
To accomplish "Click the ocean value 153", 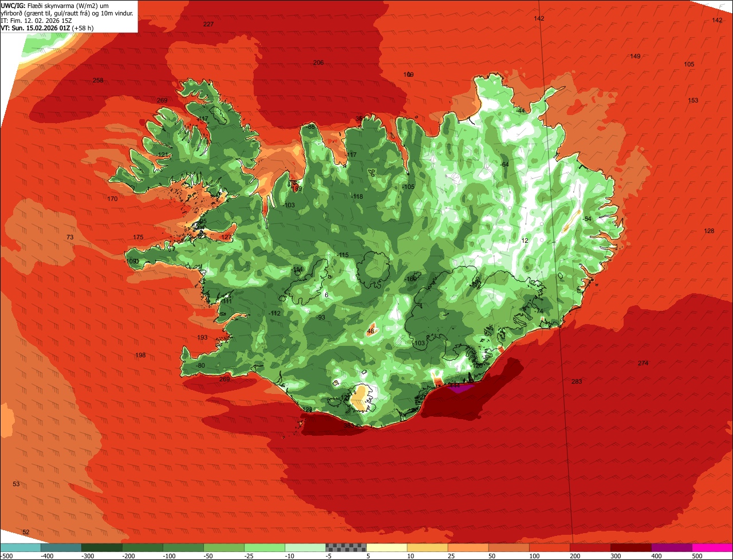I will coord(693,100).
